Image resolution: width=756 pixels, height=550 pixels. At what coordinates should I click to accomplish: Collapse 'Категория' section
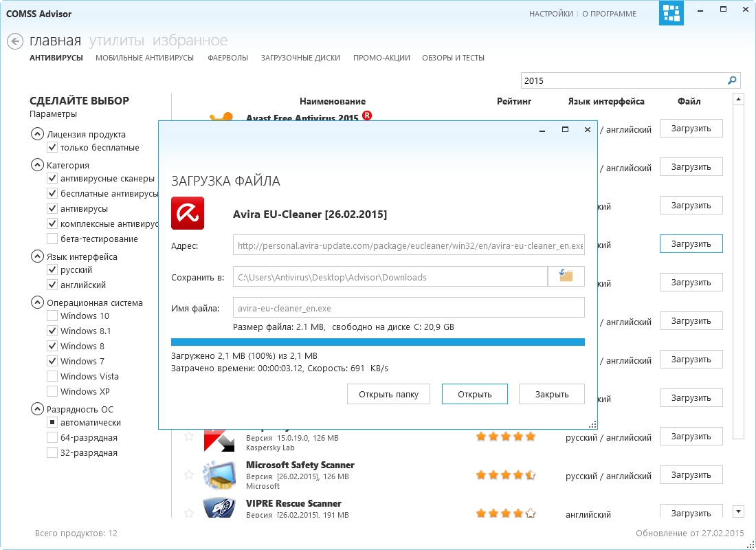tap(37, 165)
